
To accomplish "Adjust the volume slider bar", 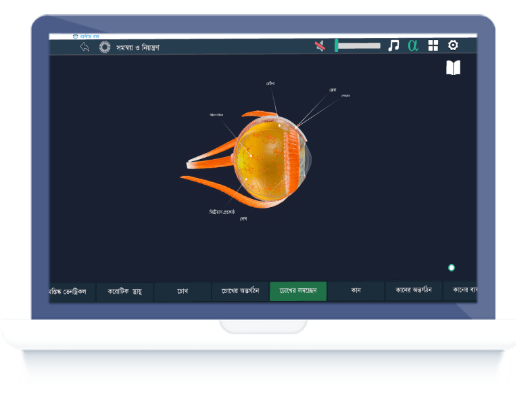I will tap(358, 45).
